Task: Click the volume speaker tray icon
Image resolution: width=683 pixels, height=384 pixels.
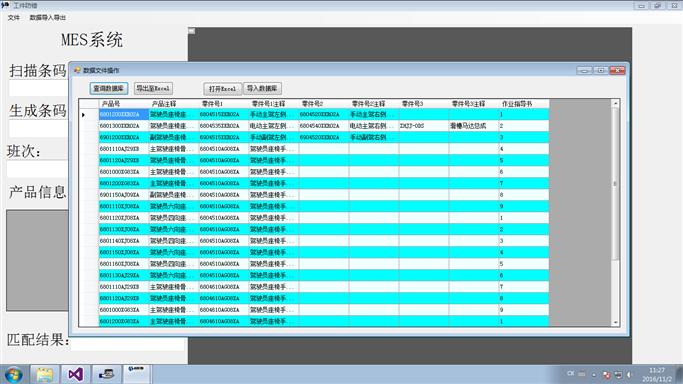Action: pos(629,374)
